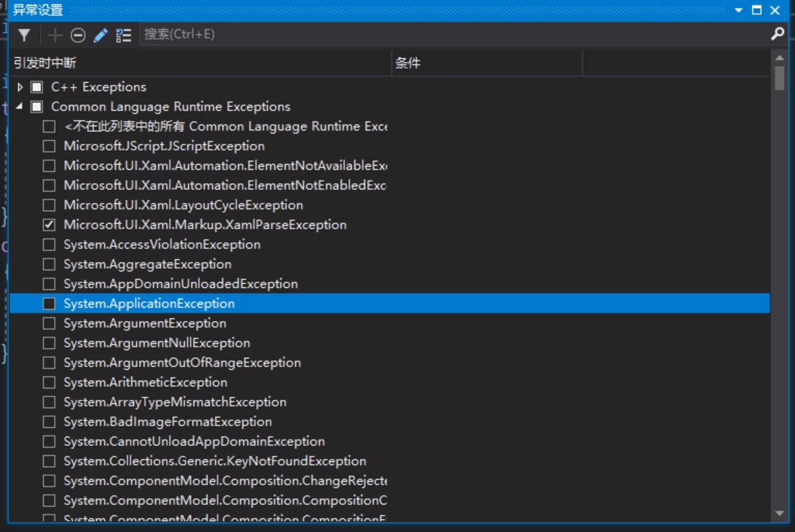
Task: Tick the System.AccessViolationException checkbox
Action: click(x=49, y=245)
